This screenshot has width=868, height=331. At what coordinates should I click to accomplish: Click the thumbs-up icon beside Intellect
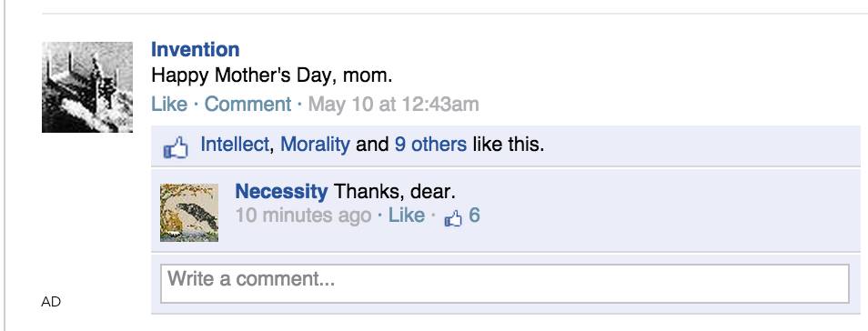(x=176, y=148)
